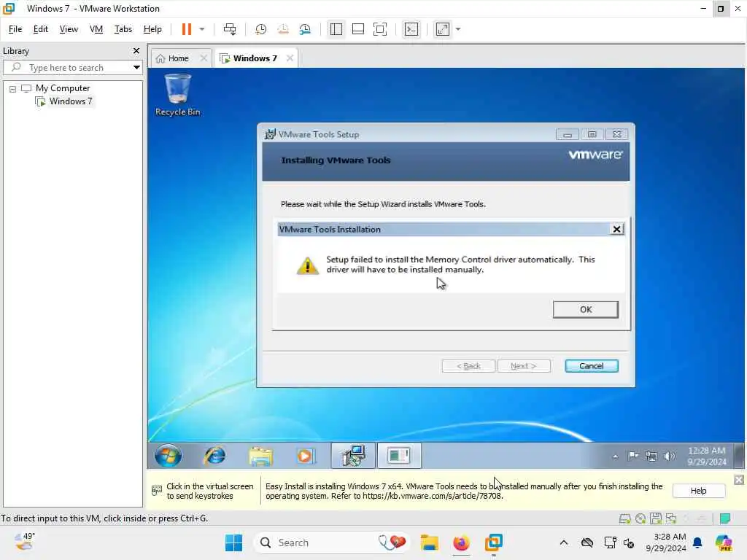Image resolution: width=747 pixels, height=560 pixels.
Task: Open the Edit menu
Action: pyautogui.click(x=41, y=29)
